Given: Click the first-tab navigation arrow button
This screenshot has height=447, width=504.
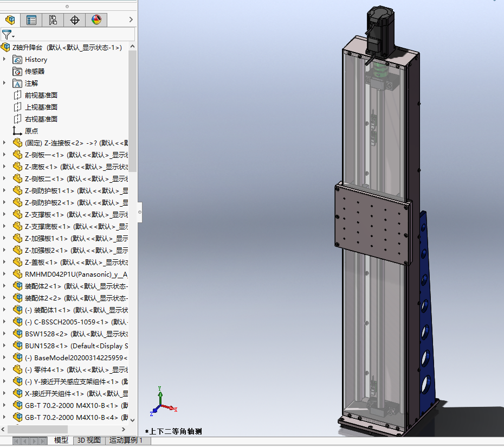Looking at the screenshot, I should tap(16, 440).
